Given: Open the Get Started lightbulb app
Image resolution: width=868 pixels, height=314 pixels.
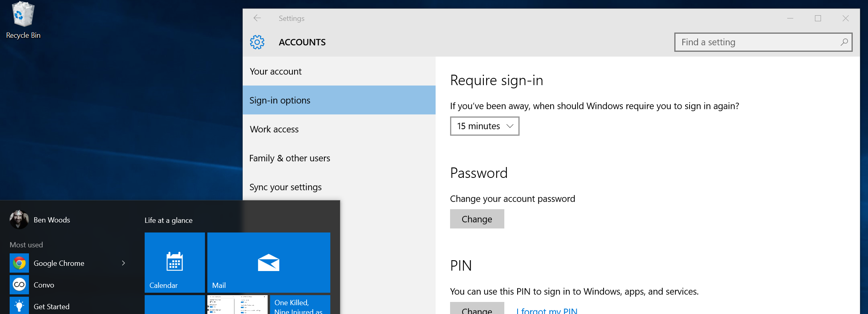Looking at the screenshot, I should point(19,306).
